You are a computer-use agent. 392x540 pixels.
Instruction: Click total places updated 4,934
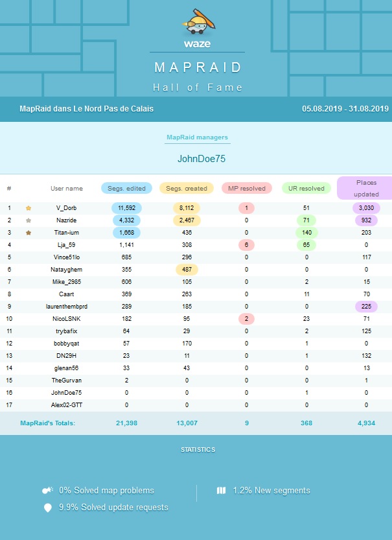[x=366, y=423]
